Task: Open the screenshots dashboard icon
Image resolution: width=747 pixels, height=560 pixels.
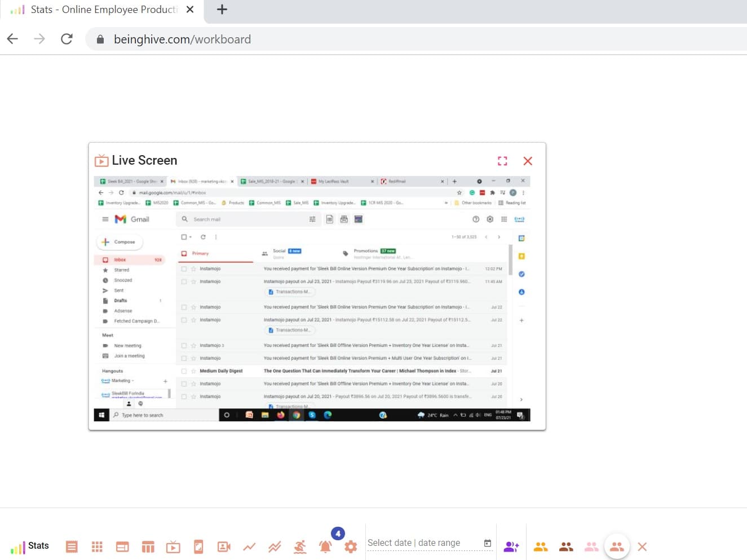Action: tap(122, 546)
